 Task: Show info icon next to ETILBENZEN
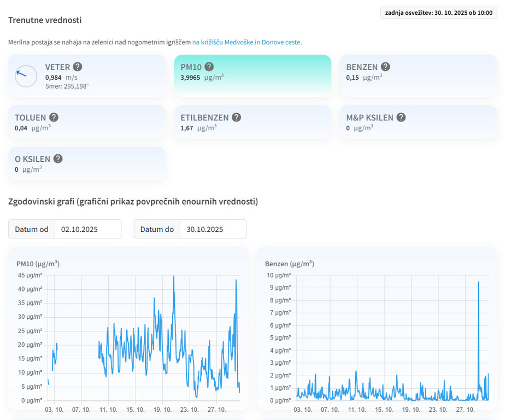(236, 117)
